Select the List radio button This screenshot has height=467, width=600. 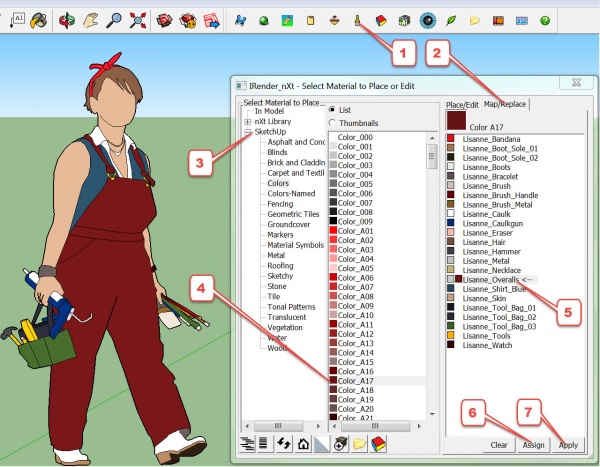click(x=332, y=108)
